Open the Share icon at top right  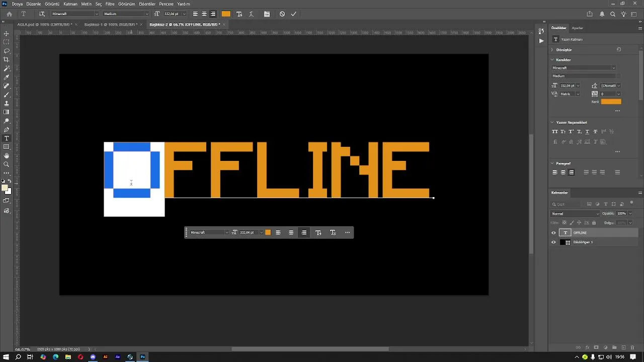[590, 14]
